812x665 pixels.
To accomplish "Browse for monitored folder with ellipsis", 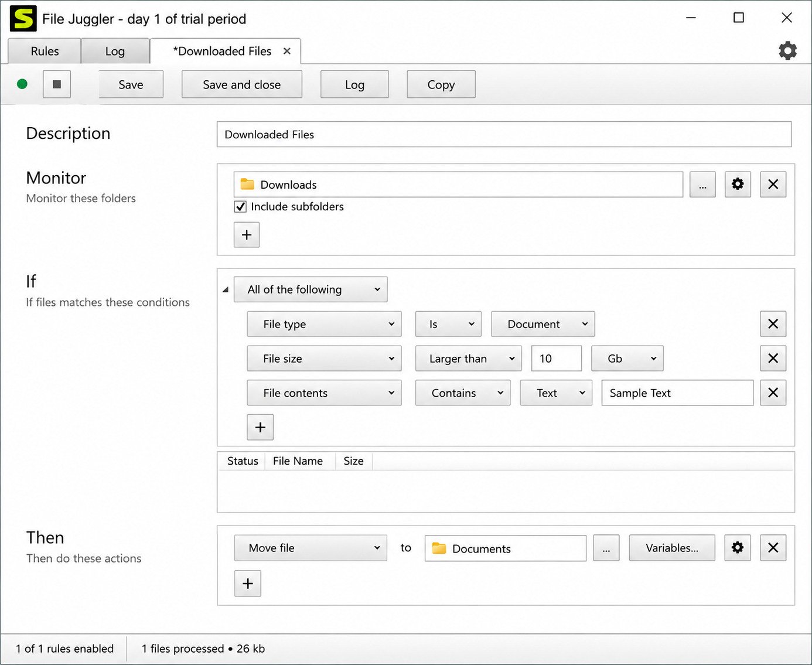I will (702, 185).
